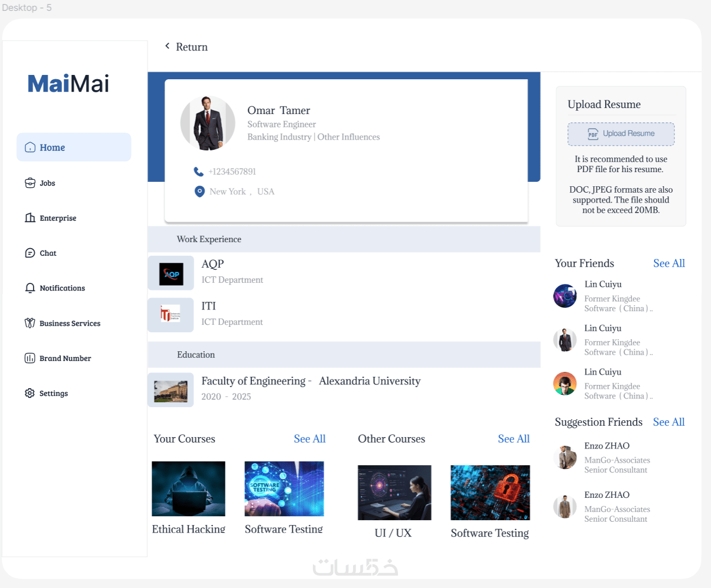Click Faculty of Engineering - Alexandria University
Image resolution: width=711 pixels, height=588 pixels.
point(311,381)
